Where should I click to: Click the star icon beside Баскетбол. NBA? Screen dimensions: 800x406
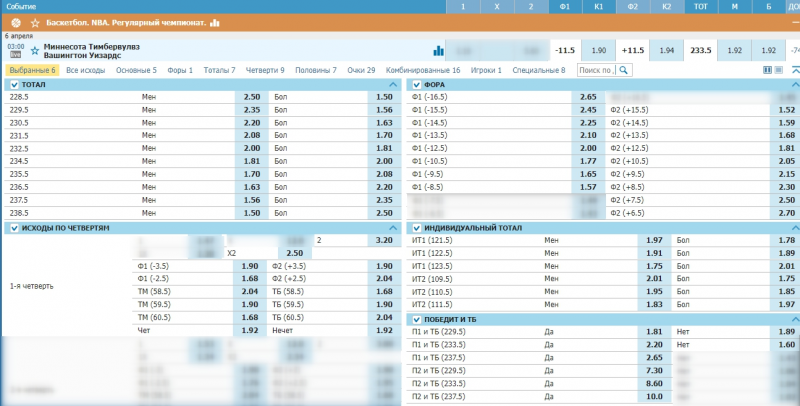[x=35, y=21]
